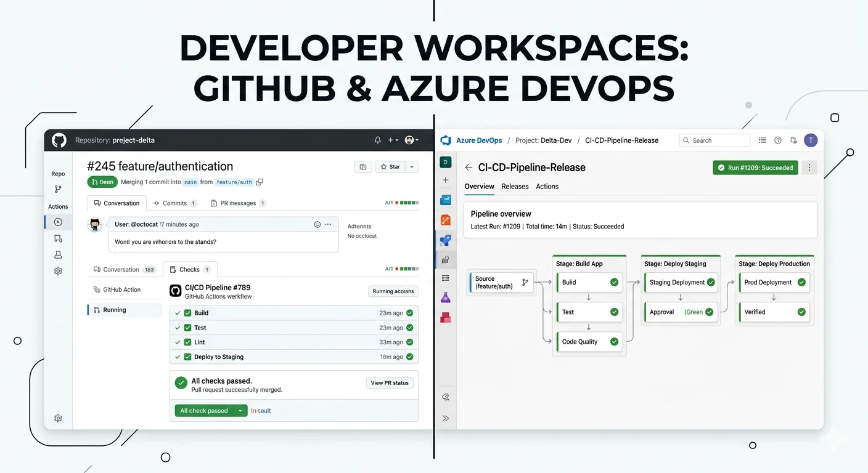Select the branch icon under Repo in GitHub sidebar
Image resolution: width=868 pixels, height=473 pixels.
[x=58, y=189]
